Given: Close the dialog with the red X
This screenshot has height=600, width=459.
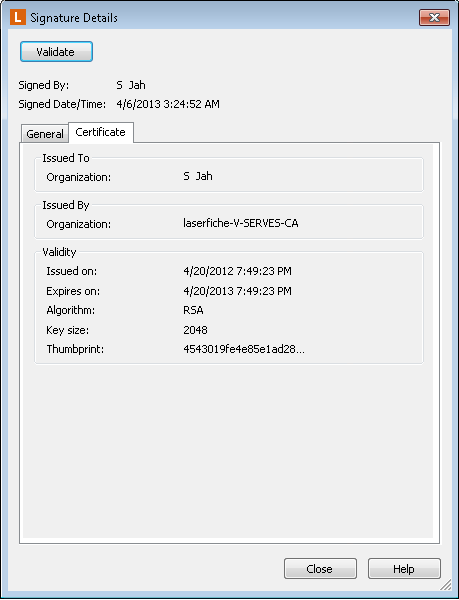Looking at the screenshot, I should (434, 17).
